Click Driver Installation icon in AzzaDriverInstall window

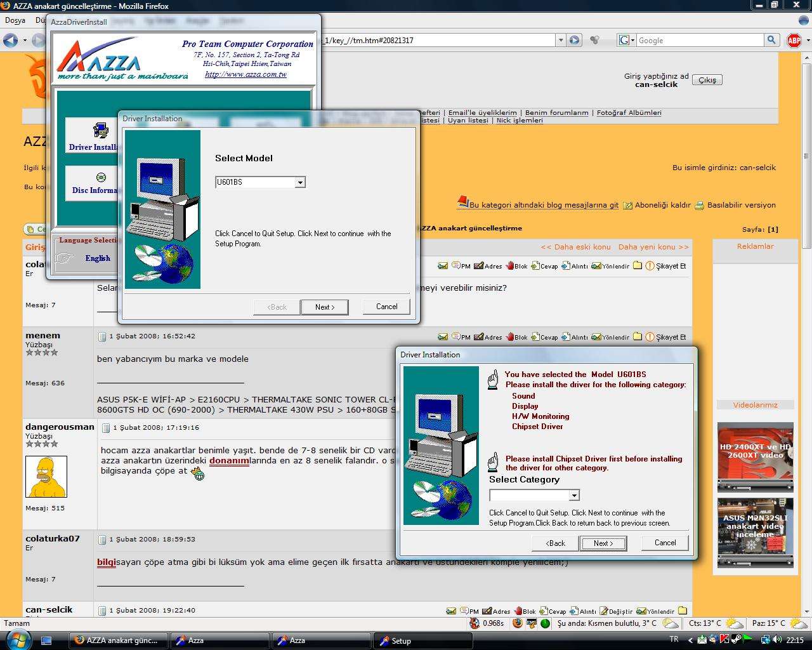[x=100, y=131]
